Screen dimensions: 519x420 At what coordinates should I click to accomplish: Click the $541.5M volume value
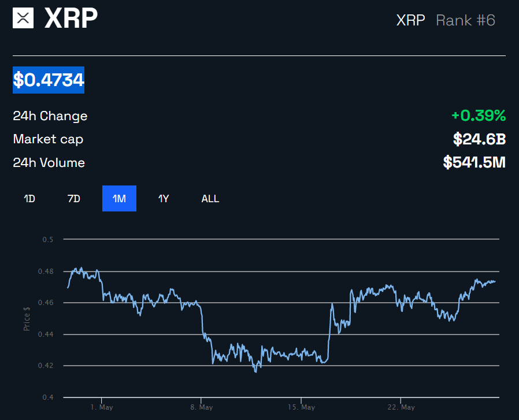tap(474, 162)
